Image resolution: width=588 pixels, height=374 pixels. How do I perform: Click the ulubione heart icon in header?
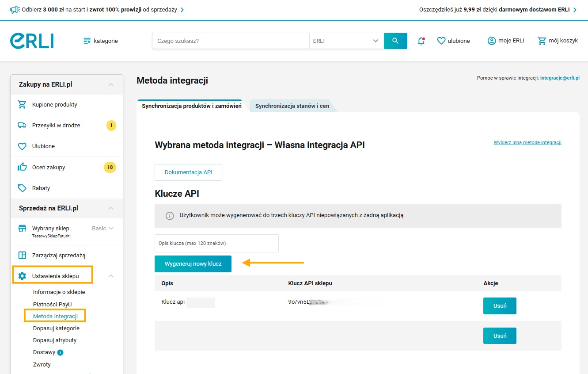pyautogui.click(x=441, y=41)
